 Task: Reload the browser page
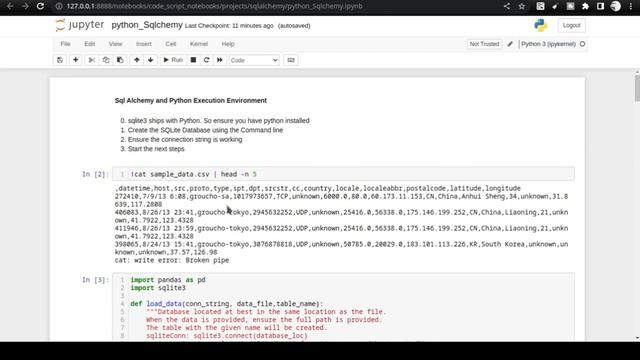click(40, 6)
